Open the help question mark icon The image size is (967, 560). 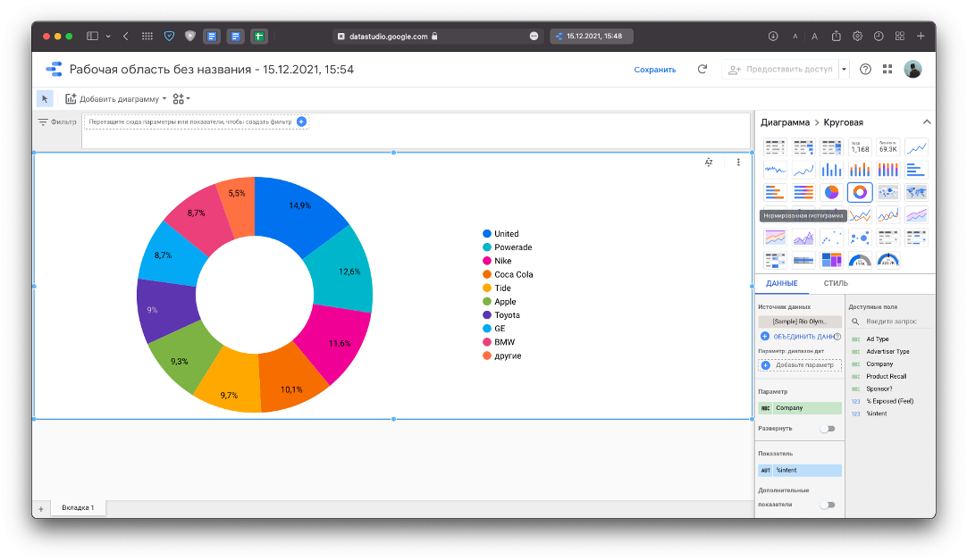pos(865,69)
